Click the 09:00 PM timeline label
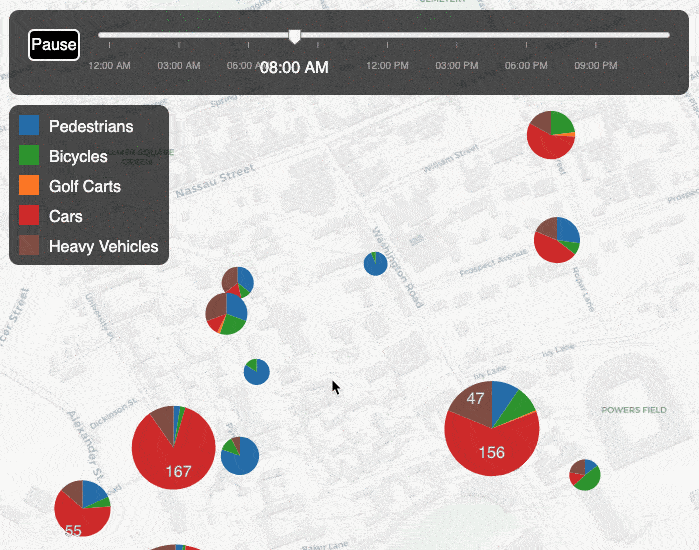Screen dimensions: 699x550 pyautogui.click(x=596, y=66)
